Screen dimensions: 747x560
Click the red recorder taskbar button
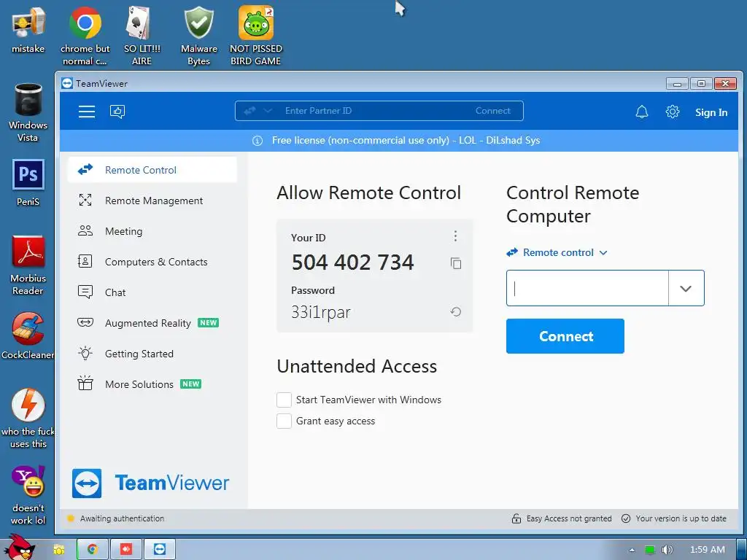pos(126,550)
